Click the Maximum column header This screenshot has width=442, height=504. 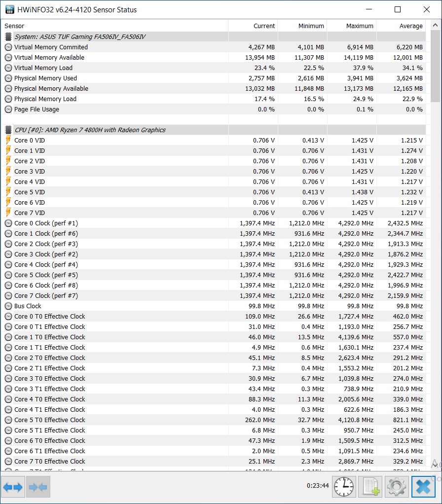pos(352,26)
